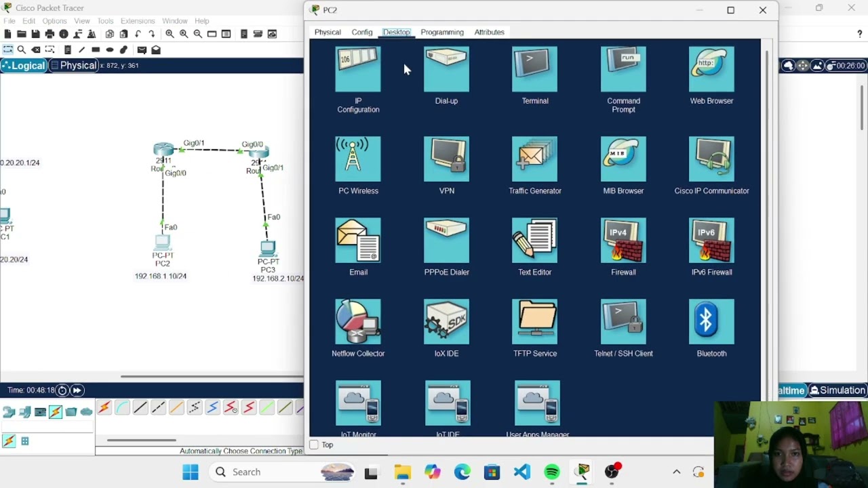The image size is (868, 488).
Task: Open User Apps Manager
Action: click(537, 403)
